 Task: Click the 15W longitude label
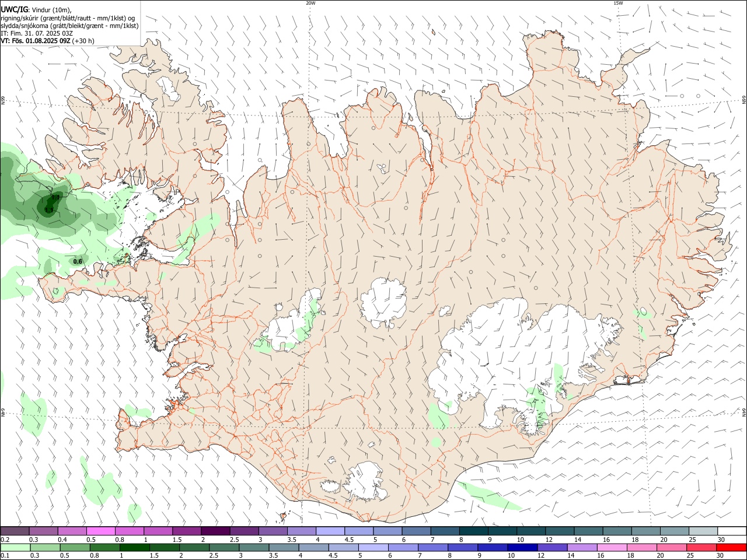[618, 3]
